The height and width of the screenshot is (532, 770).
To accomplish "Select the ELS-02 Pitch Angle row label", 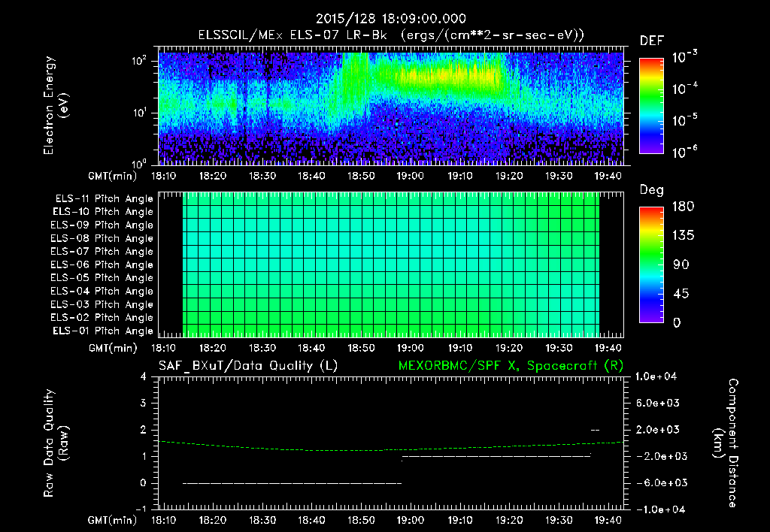I will point(102,318).
